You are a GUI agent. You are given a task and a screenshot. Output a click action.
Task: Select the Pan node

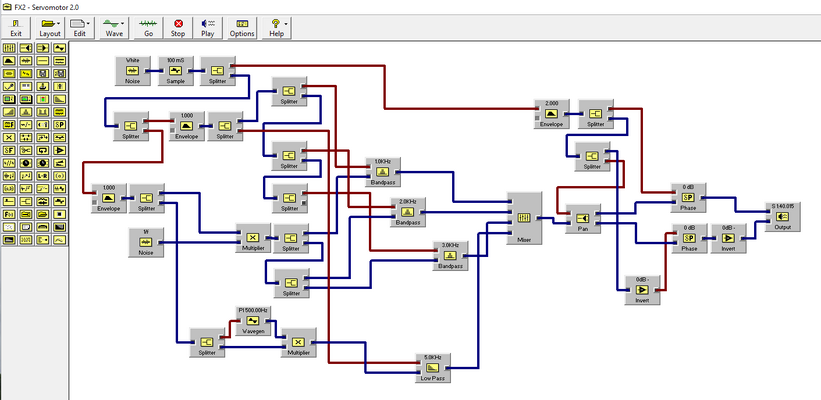(583, 218)
